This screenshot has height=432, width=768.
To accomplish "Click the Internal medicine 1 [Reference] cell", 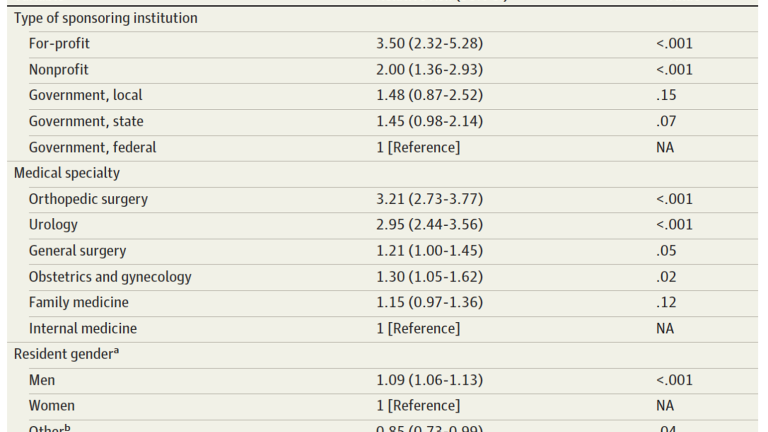I will point(418,328).
